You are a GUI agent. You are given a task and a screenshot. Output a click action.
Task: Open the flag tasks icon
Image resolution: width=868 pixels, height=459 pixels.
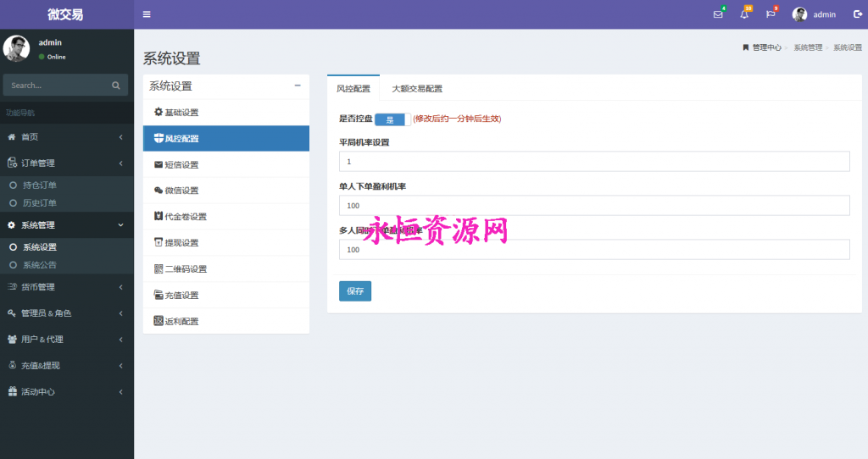[771, 14]
